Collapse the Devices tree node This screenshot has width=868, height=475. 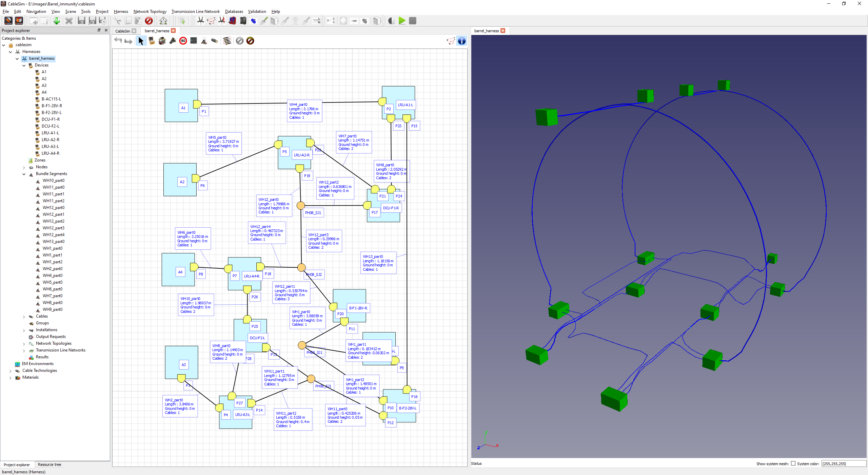point(24,65)
